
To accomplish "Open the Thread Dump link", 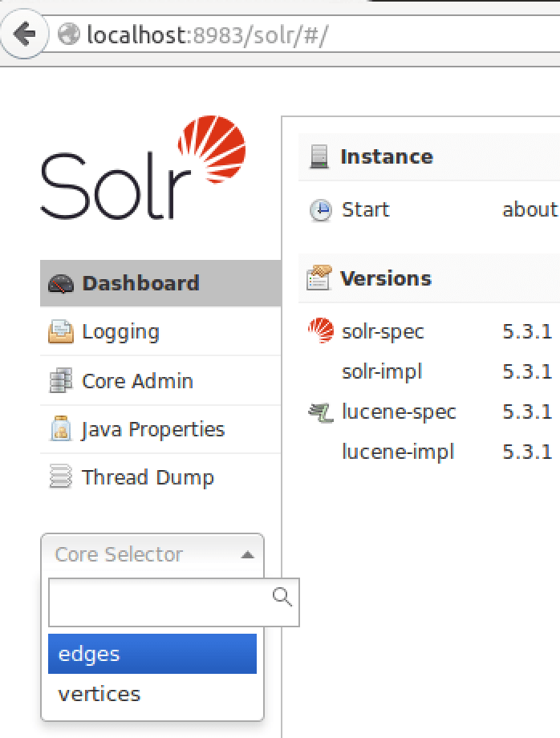I will [148, 478].
